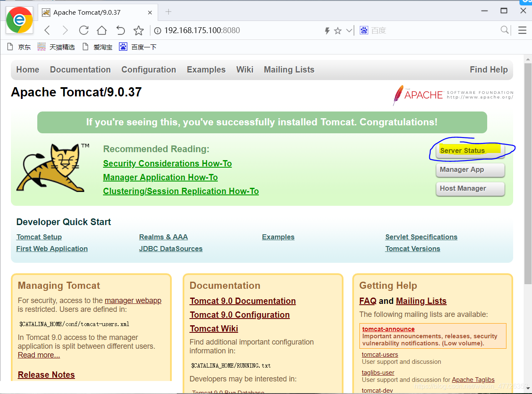Open the Tomcat Versions link
This screenshot has width=532, height=394.
click(413, 249)
